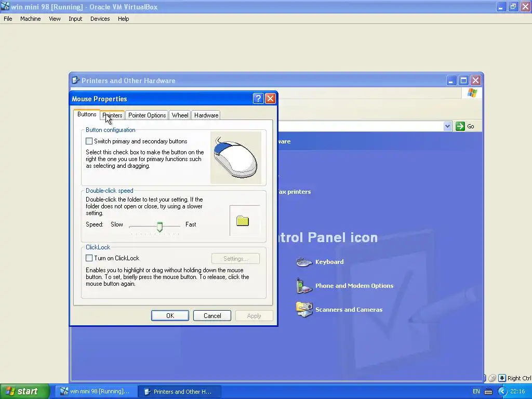Open the VirtualBox File menu
The width and height of the screenshot is (532, 399).
click(x=8, y=19)
